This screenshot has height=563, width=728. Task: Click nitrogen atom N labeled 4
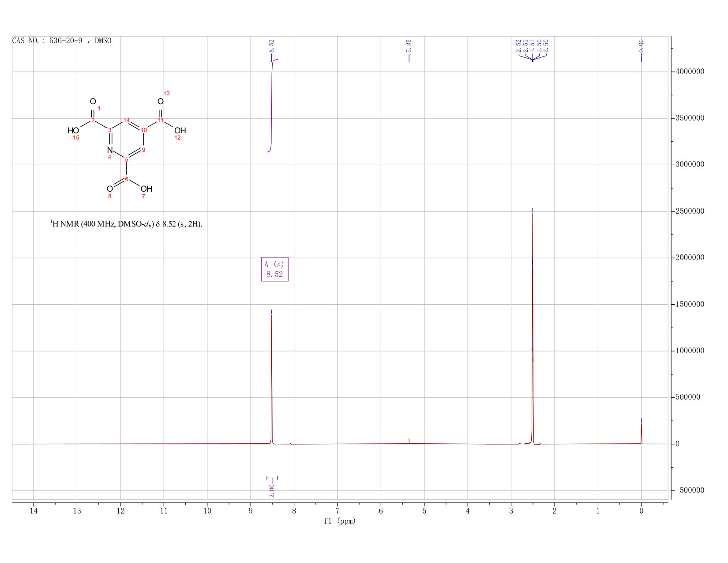(110, 150)
